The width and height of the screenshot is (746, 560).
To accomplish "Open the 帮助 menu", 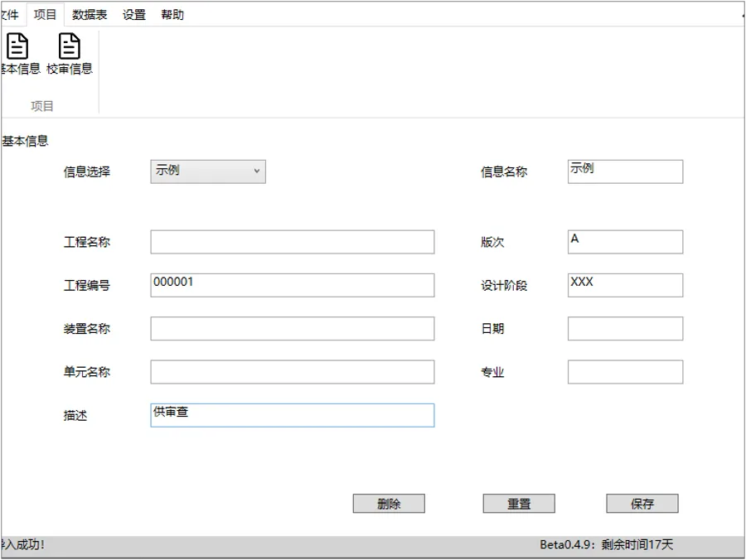I will click(172, 15).
